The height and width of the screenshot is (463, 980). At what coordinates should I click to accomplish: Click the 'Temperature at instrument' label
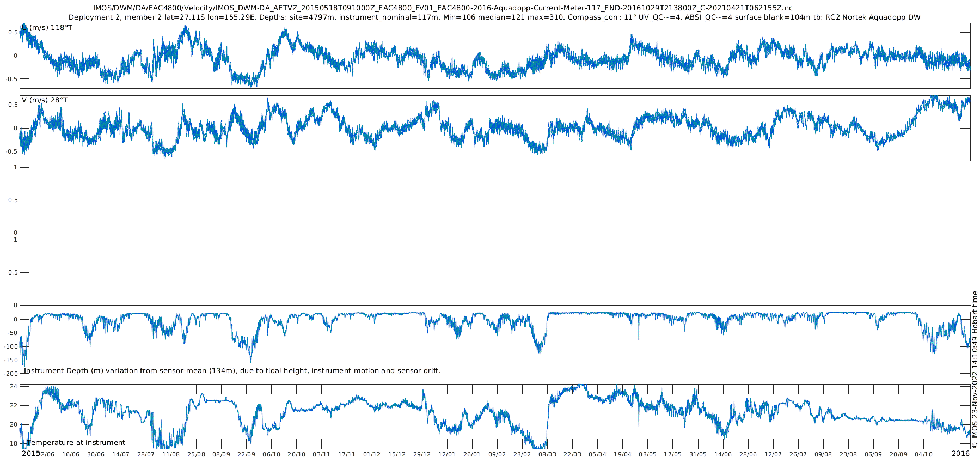pos(76,443)
